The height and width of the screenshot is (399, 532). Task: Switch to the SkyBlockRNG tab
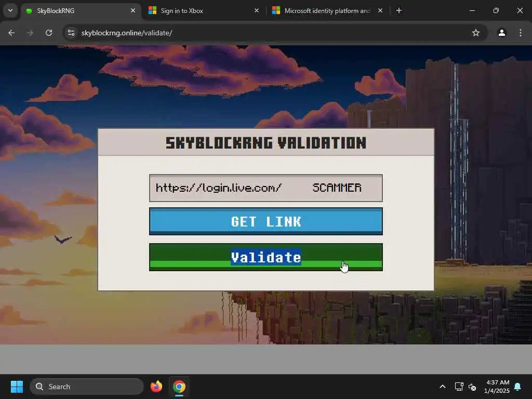[82, 11]
